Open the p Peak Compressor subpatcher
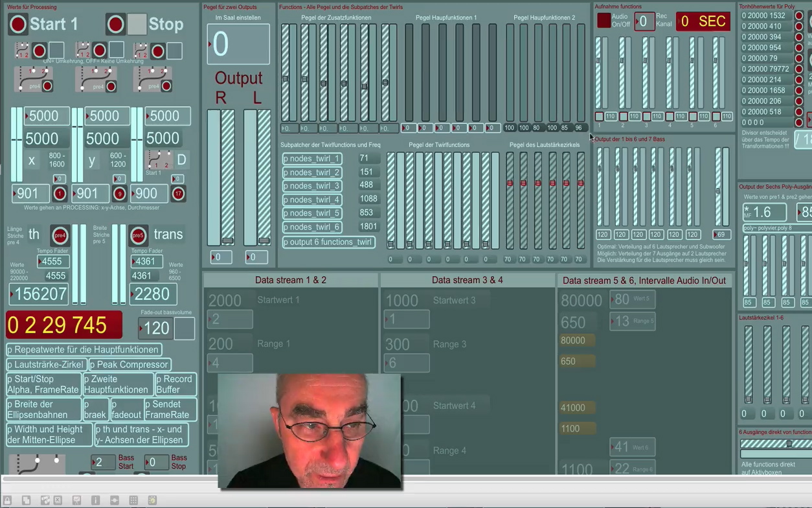Viewport: 812px width, 508px height. (130, 365)
